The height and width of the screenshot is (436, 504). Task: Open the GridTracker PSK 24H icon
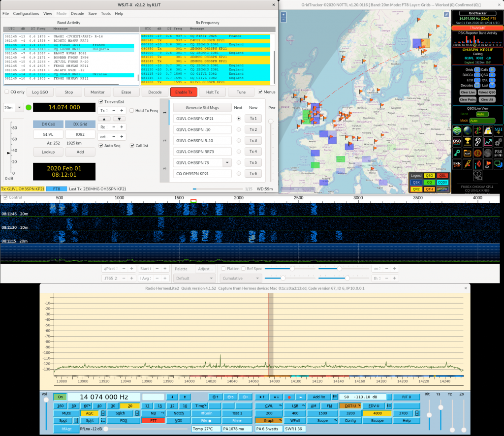[x=457, y=164]
